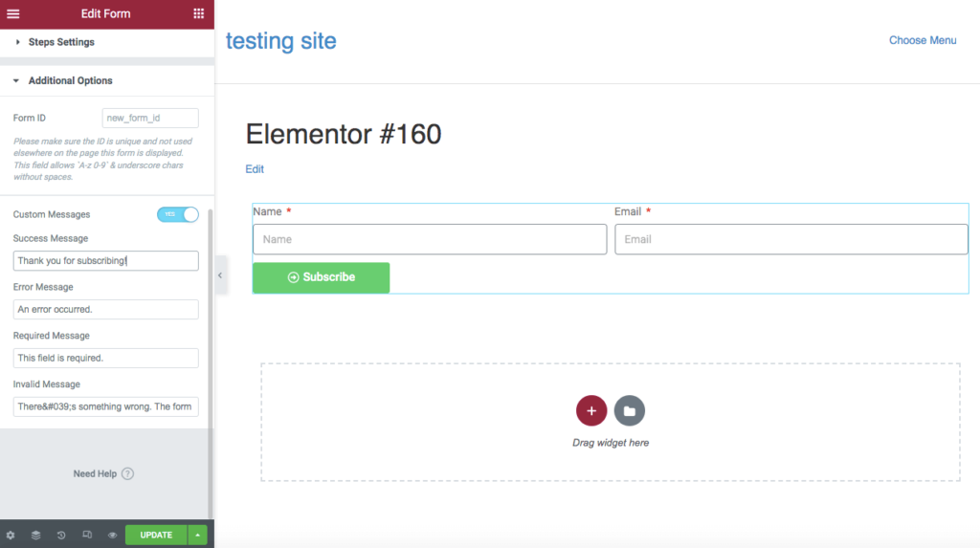The image size is (980, 548).
Task: Click the green Subscribe button
Action: coord(321,277)
